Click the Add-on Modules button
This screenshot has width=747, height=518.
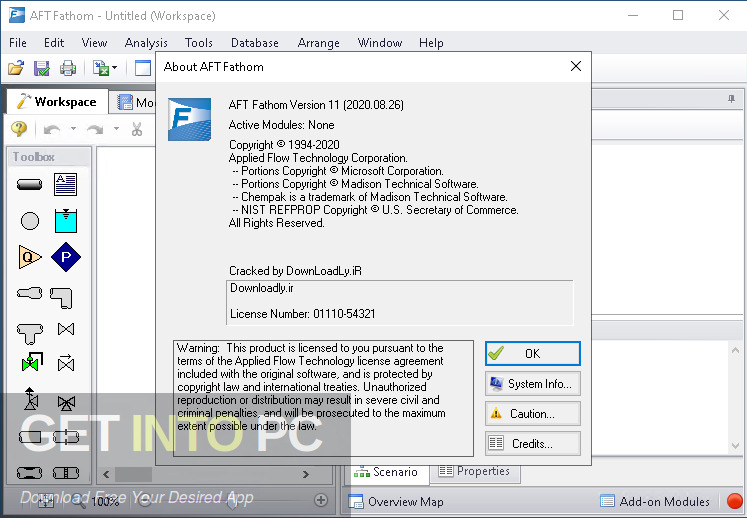[x=655, y=501]
